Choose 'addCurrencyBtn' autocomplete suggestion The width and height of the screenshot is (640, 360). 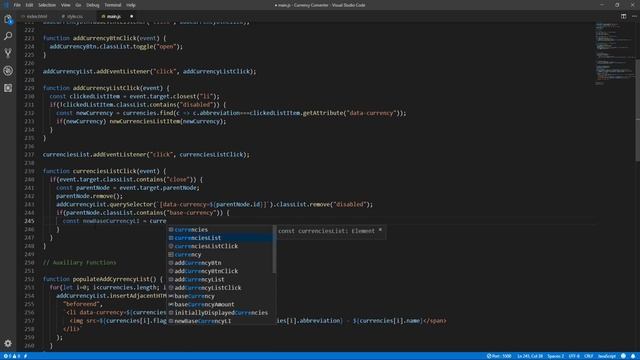220,263
